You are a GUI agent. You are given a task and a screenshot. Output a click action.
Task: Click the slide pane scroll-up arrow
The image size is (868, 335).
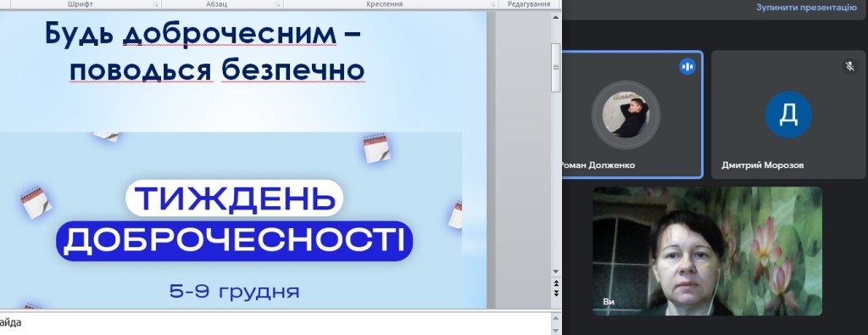(556, 17)
